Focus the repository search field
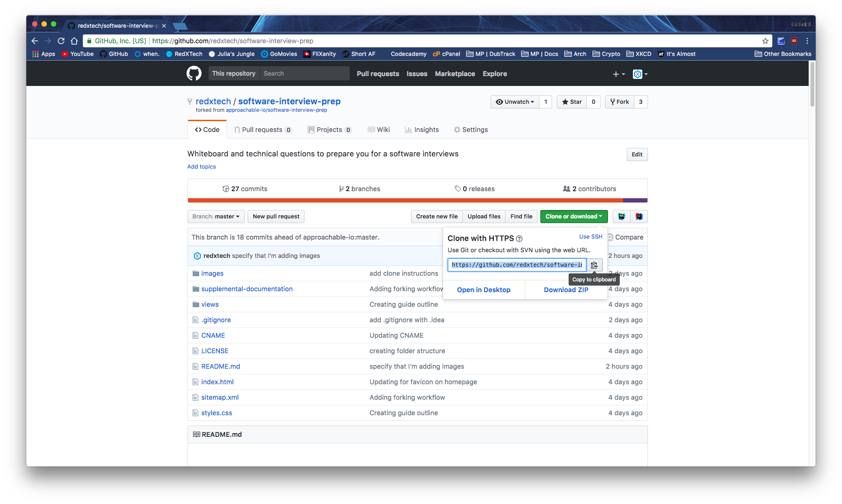Viewport: 842px width, 504px height. pyautogui.click(x=304, y=73)
